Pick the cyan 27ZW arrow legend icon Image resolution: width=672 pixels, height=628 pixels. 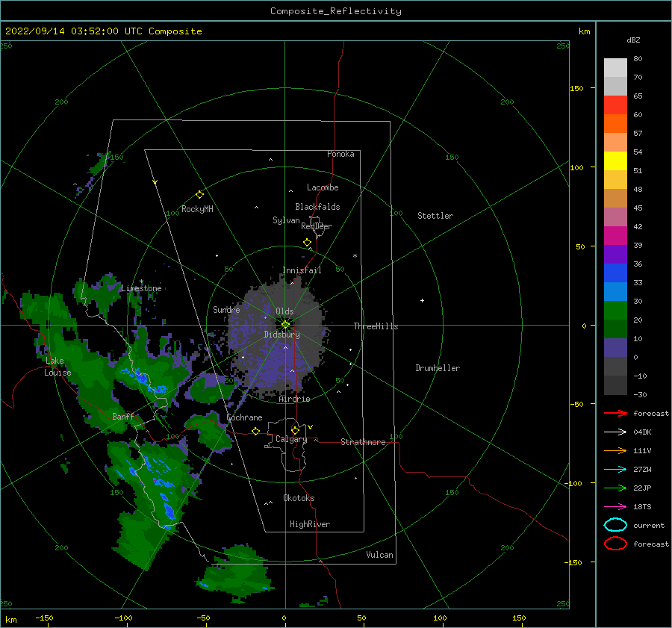coord(615,470)
